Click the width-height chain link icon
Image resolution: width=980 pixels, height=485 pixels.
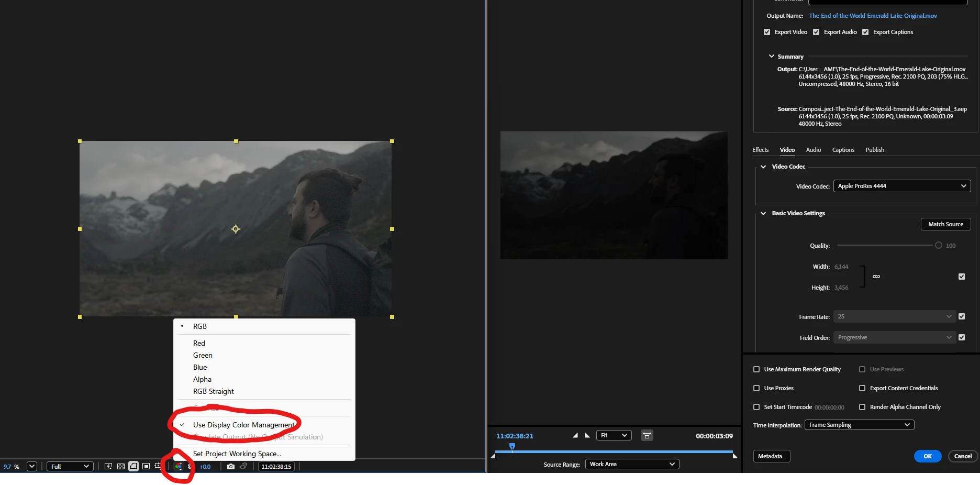pos(876,277)
